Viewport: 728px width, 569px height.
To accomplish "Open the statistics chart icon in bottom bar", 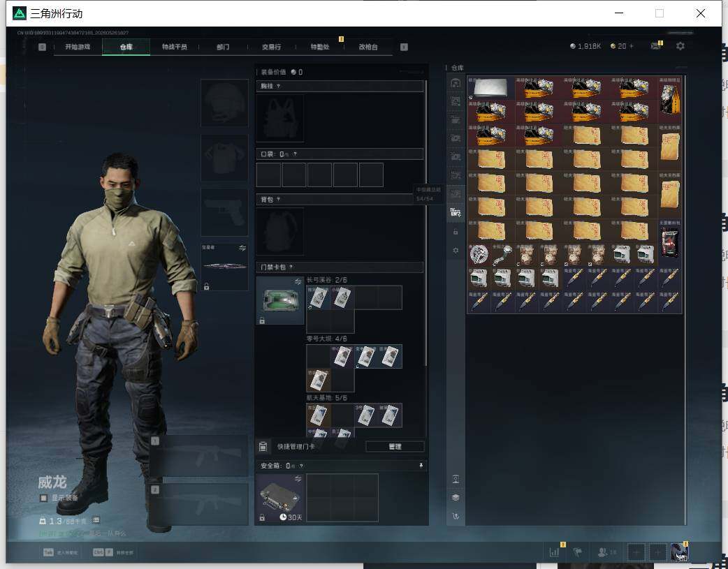I will click(554, 552).
